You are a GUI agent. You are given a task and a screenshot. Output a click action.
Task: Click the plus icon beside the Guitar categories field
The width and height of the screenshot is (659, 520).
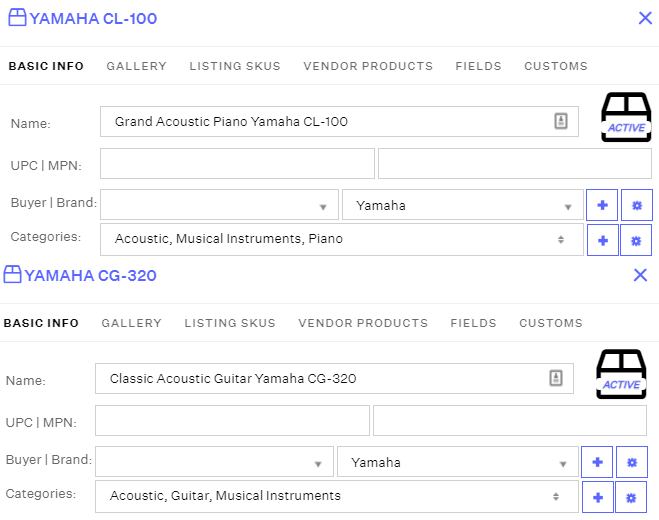[597, 497]
